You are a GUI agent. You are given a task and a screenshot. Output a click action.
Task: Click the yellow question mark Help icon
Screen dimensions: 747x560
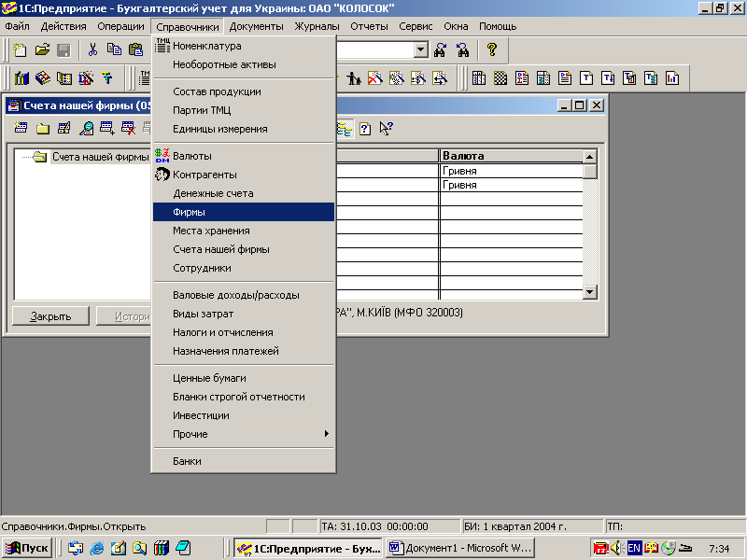492,49
